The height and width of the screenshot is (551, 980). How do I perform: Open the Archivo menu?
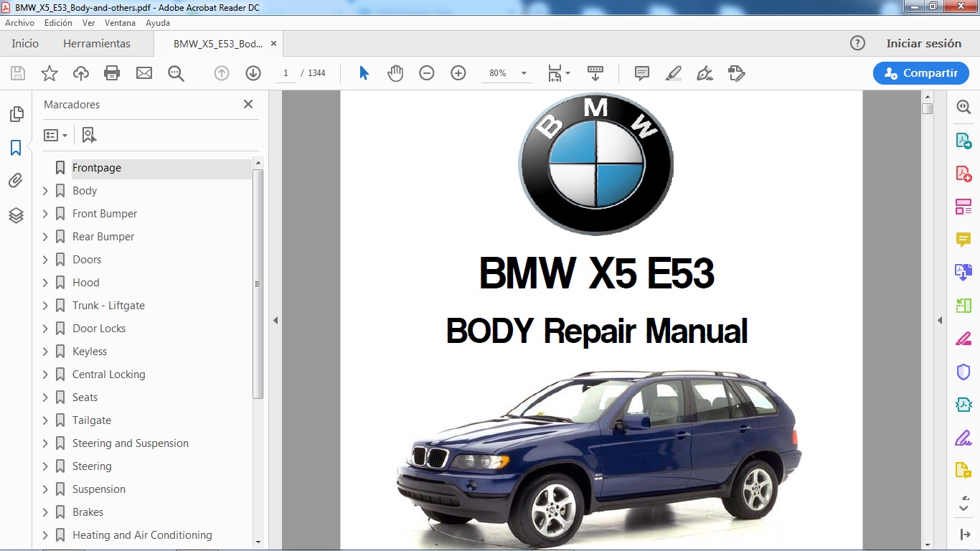point(20,23)
